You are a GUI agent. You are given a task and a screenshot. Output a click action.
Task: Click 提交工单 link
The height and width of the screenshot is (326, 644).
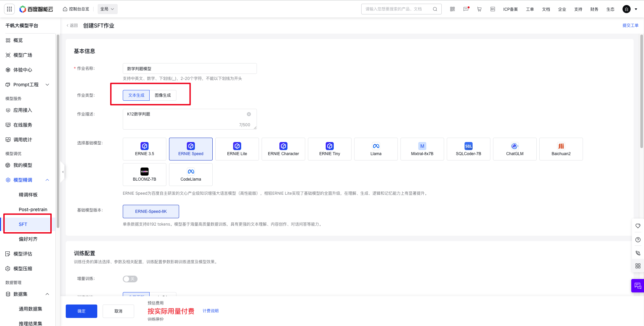(x=631, y=26)
